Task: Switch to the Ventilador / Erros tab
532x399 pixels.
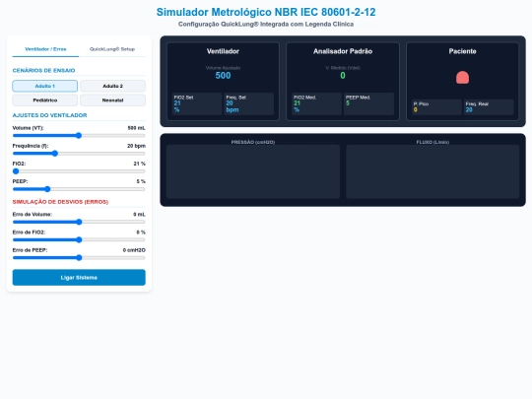Action: tap(45, 49)
